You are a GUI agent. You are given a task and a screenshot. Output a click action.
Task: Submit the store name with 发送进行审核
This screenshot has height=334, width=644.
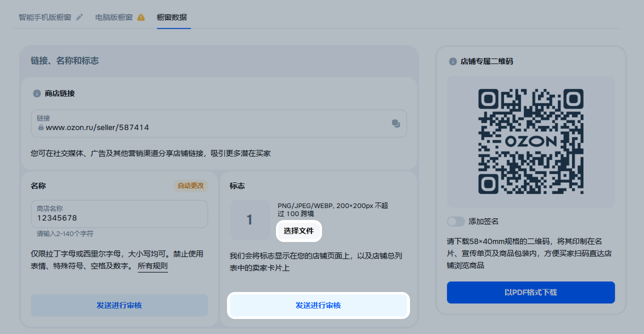[x=119, y=305]
